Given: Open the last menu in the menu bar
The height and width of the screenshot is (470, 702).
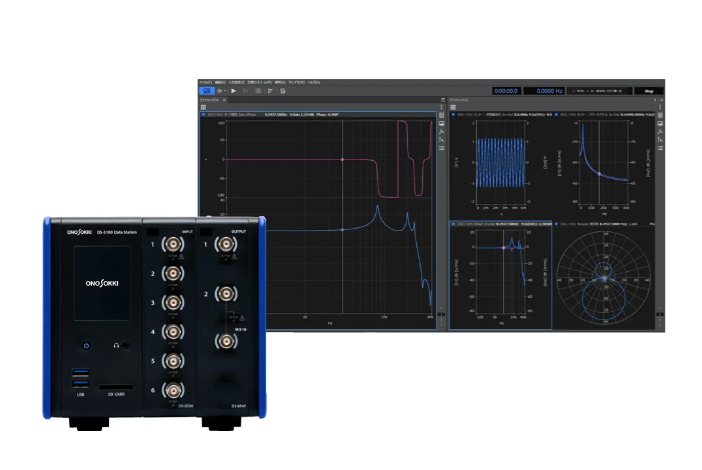Looking at the screenshot, I should point(314,82).
